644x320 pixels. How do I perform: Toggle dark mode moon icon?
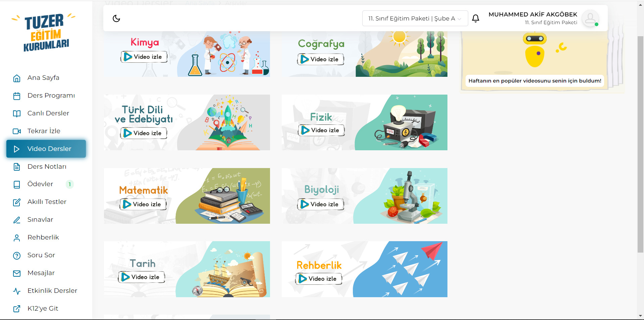(116, 18)
